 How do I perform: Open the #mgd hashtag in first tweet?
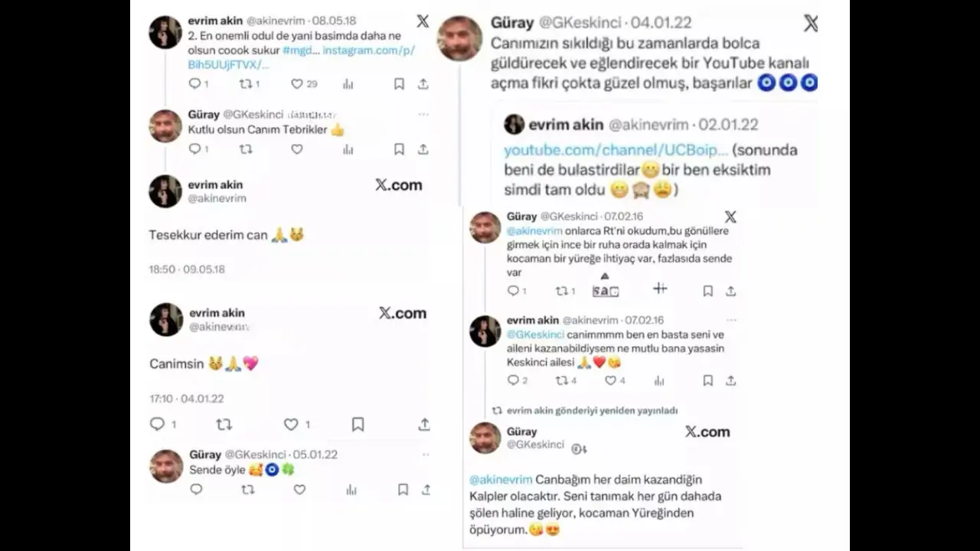[301, 51]
